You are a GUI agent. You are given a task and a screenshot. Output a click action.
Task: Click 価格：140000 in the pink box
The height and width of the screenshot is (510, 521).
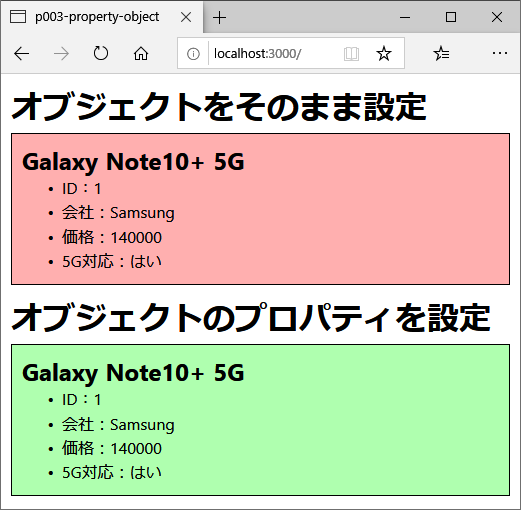112,237
